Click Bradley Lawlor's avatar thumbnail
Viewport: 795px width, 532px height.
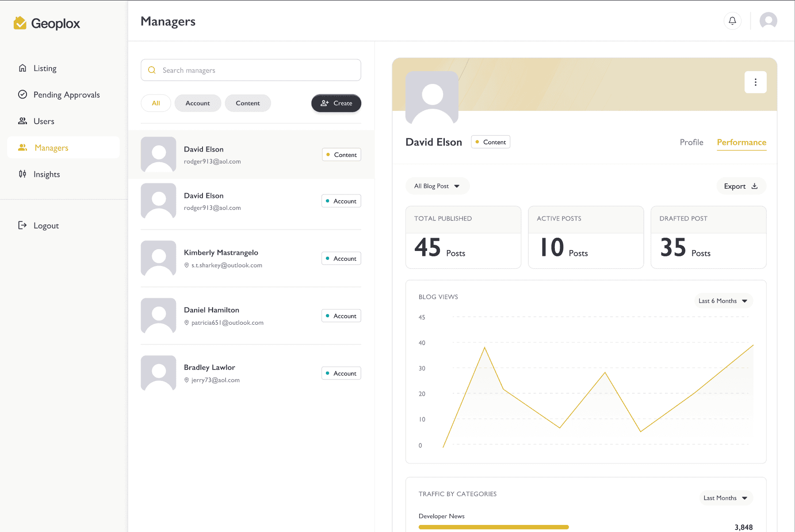tap(158, 373)
